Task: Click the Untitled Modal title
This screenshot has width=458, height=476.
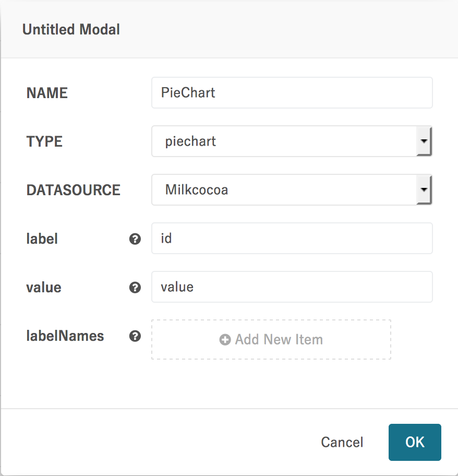Action: (x=71, y=30)
